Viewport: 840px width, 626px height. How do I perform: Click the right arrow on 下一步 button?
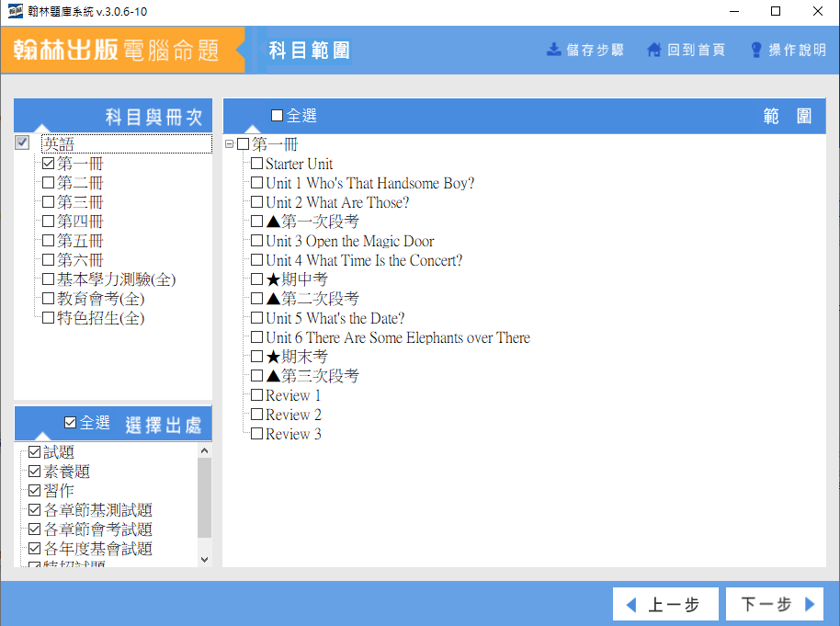point(810,604)
